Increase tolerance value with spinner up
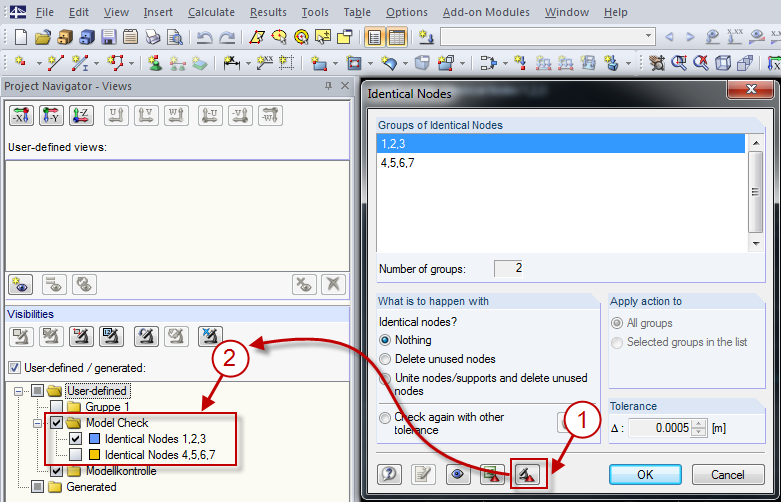The image size is (781, 502). (699, 424)
